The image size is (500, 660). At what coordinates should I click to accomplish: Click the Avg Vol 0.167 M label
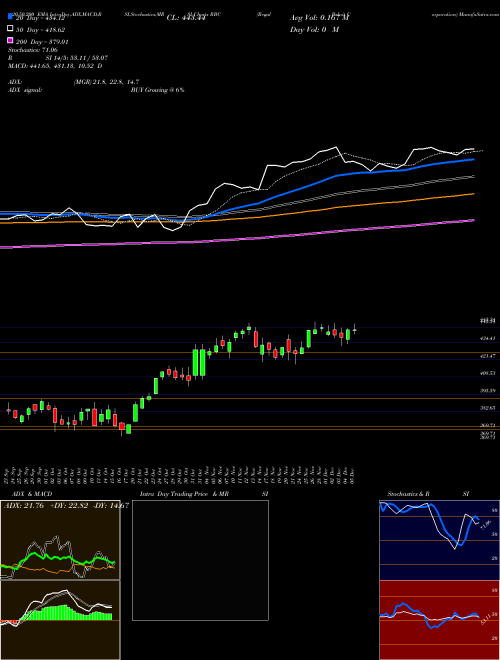tap(319, 18)
